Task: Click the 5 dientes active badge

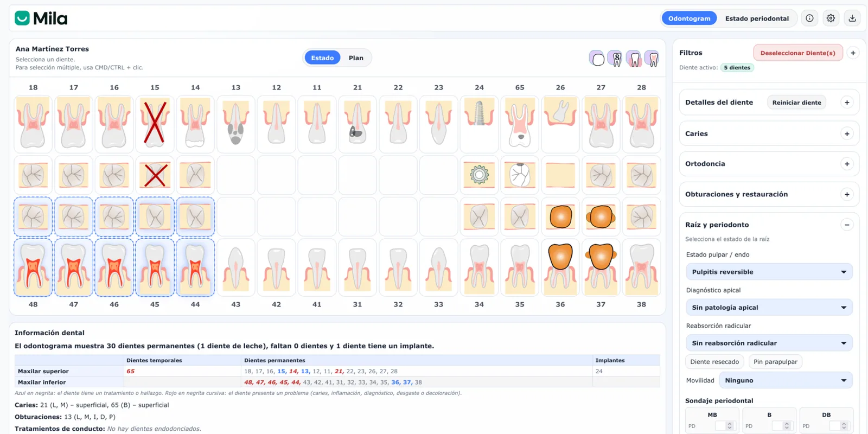Action: (x=737, y=68)
